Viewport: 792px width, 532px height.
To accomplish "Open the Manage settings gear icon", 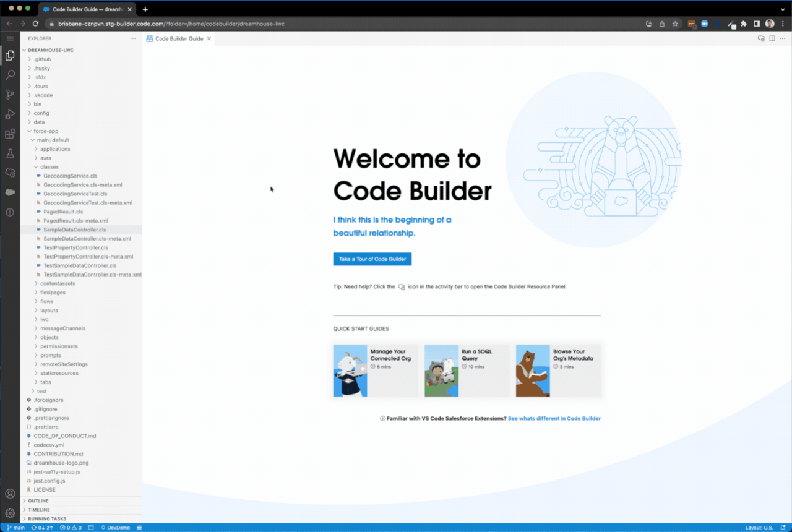I will [x=9, y=513].
